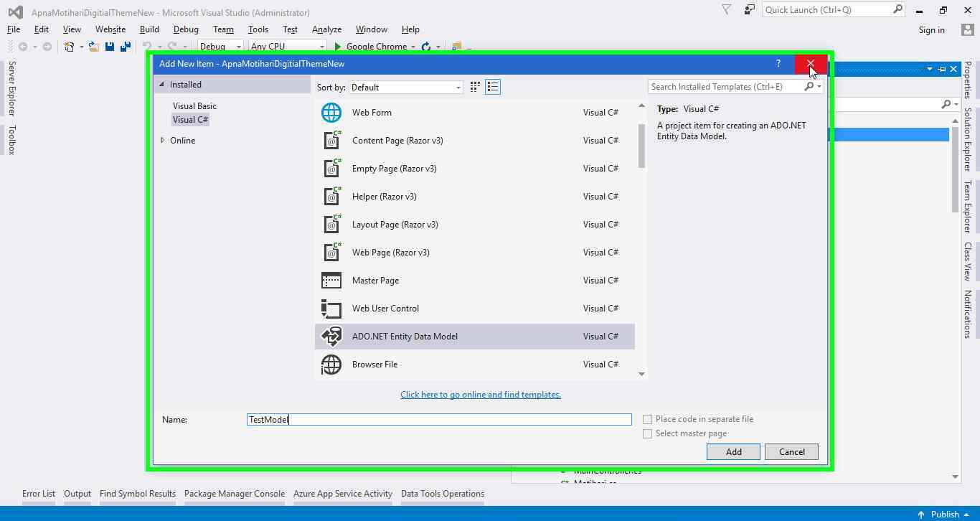Open the Analyze menu
Viewport: 980px width, 521px height.
coord(326,29)
